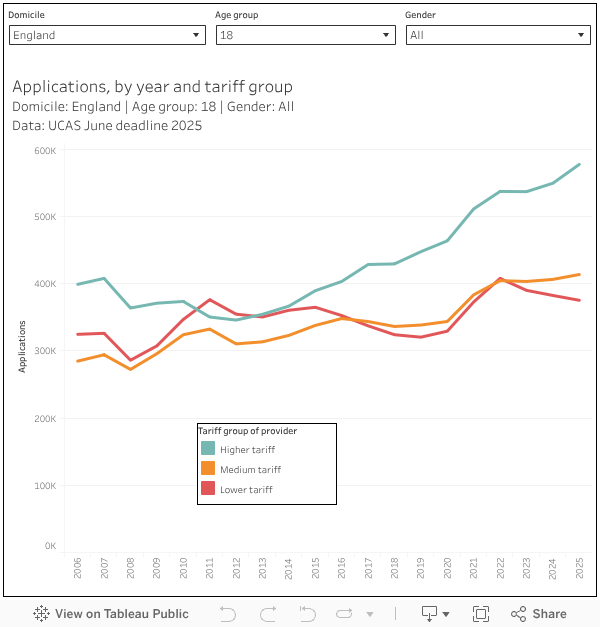This screenshot has height=627, width=600.
Task: Highlight the Higher tariff legend entry
Action: pyautogui.click(x=247, y=450)
